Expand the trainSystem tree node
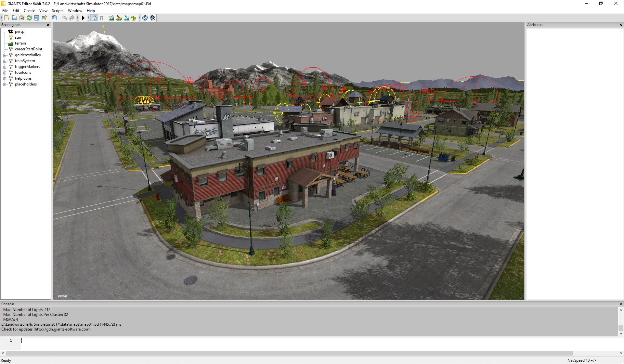Screen dimensions: 624x364 tap(5, 61)
